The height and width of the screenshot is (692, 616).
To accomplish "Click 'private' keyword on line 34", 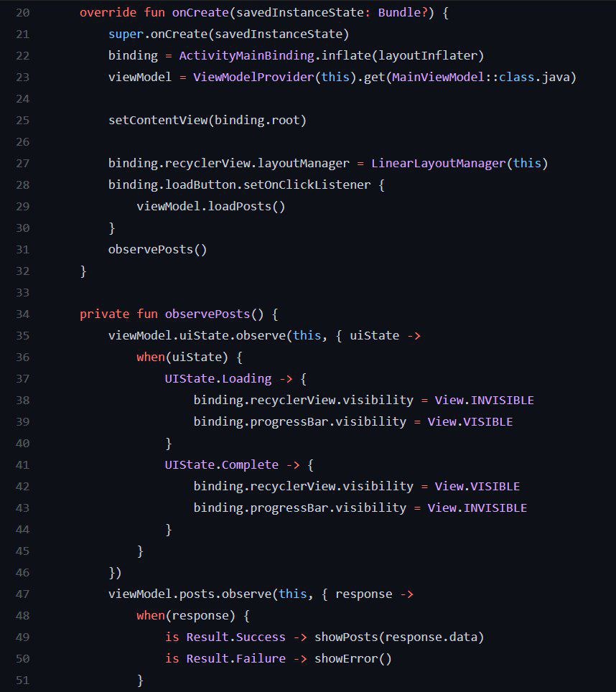I will click(x=105, y=314).
